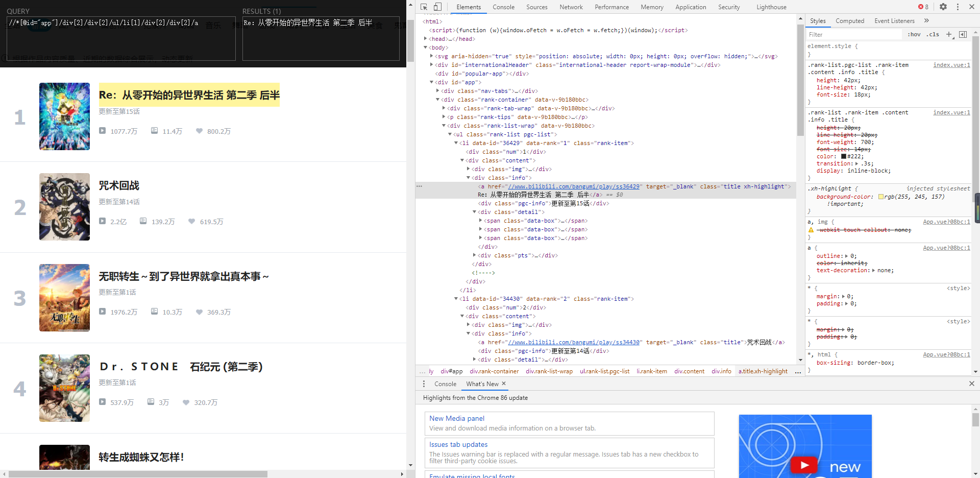Add a new style rule with plus icon
Screen dimensions: 980x478
[949, 34]
